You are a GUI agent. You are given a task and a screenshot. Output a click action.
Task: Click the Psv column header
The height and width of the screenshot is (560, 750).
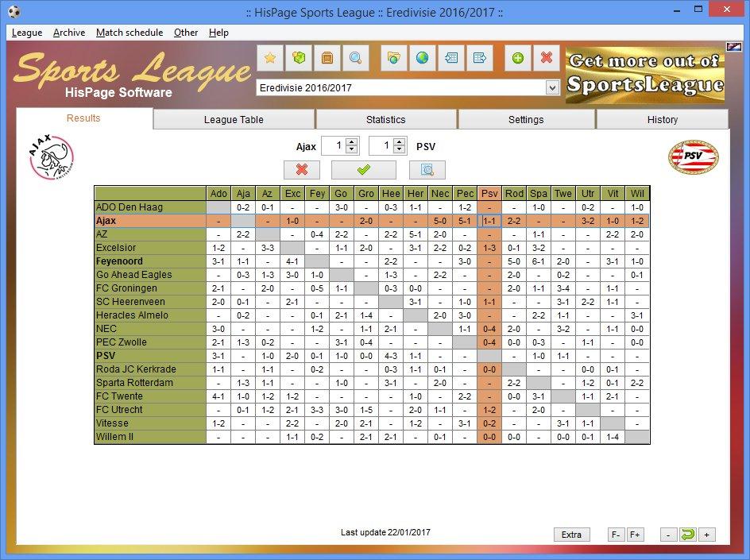(x=489, y=193)
